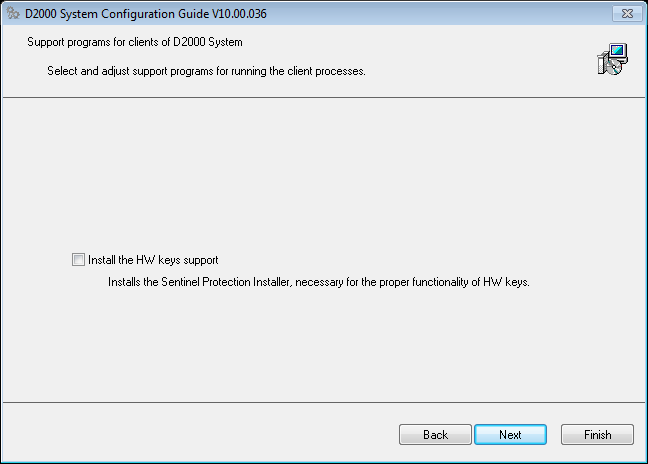Enable the Install the HW keys support checkbox

79,260
